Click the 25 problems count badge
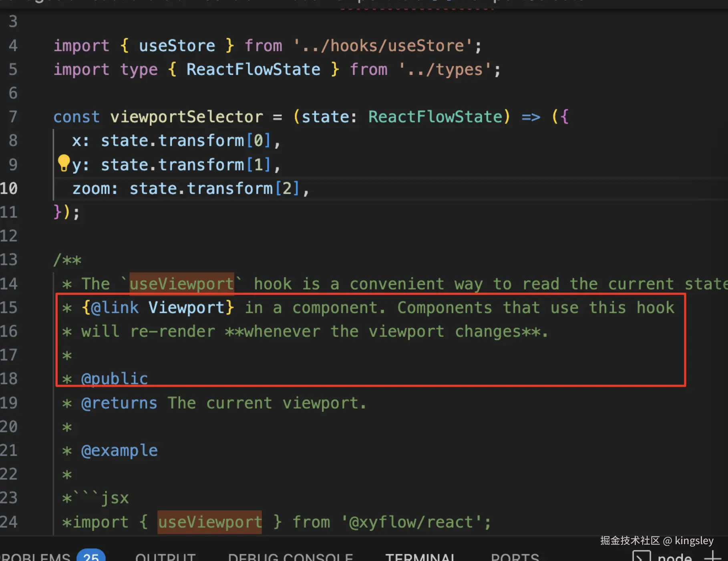 (91, 555)
